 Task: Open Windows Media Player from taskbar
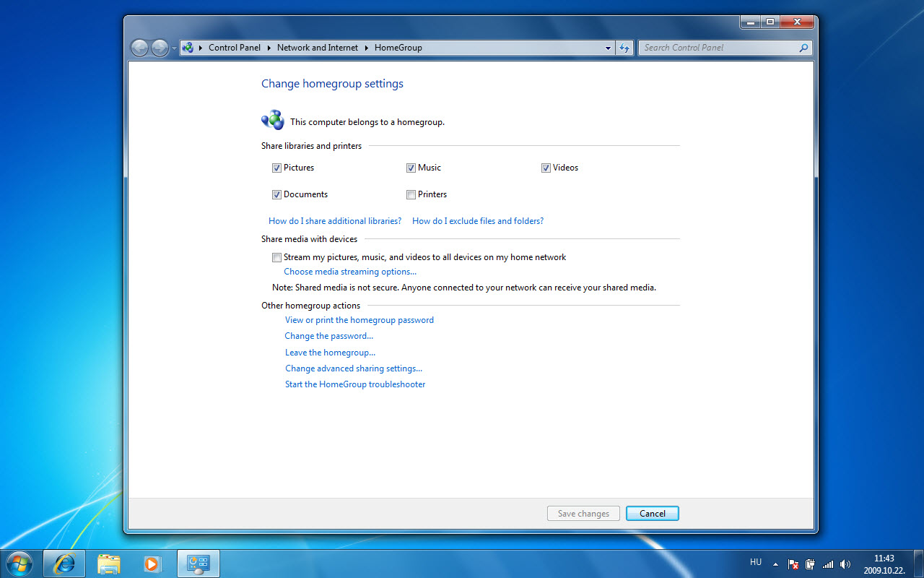(x=152, y=564)
